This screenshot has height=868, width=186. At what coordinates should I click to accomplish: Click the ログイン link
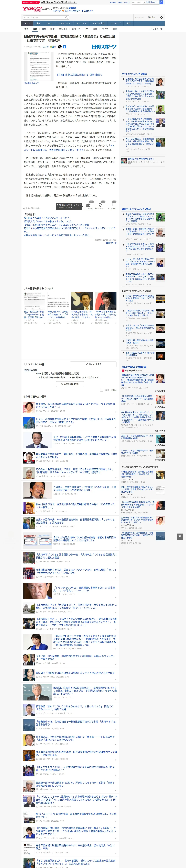click(x=57, y=11)
